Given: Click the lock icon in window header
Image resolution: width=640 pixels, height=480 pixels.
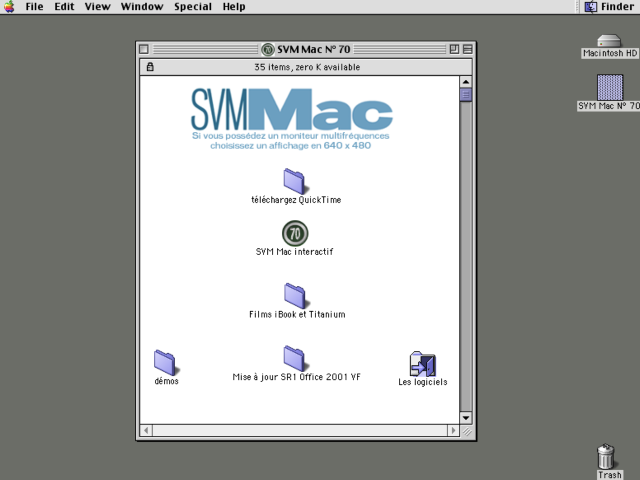Looking at the screenshot, I should tap(150, 67).
